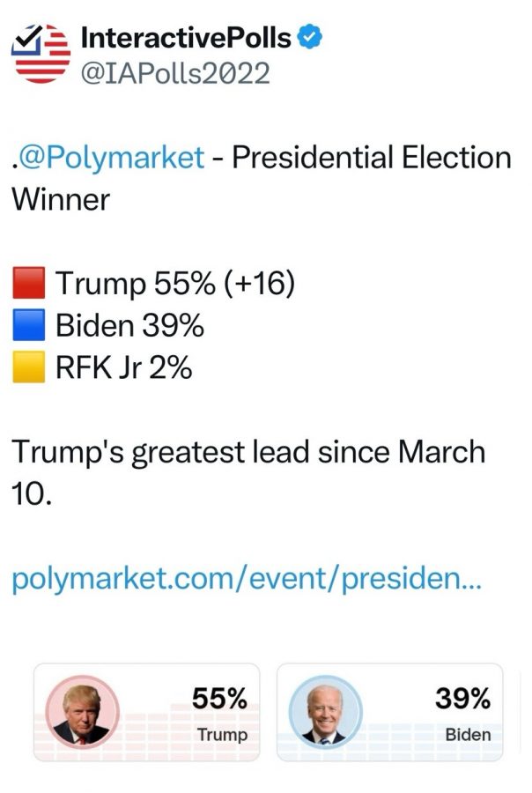This screenshot has width=532, height=793.
Task: Click the InteractivePolls flag logo avatar
Action: pyautogui.click(x=41, y=54)
